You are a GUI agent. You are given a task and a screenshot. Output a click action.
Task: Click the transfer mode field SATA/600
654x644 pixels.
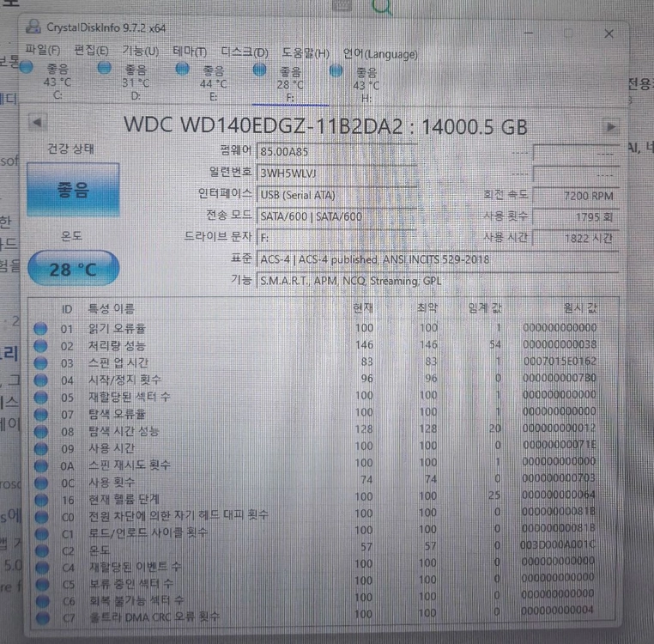(x=336, y=216)
